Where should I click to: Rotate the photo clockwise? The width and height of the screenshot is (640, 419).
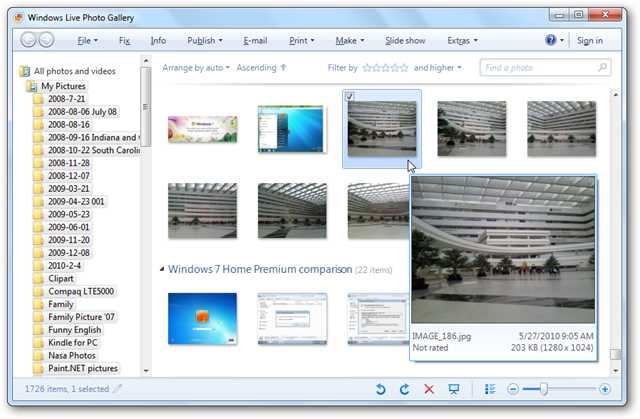click(x=404, y=389)
